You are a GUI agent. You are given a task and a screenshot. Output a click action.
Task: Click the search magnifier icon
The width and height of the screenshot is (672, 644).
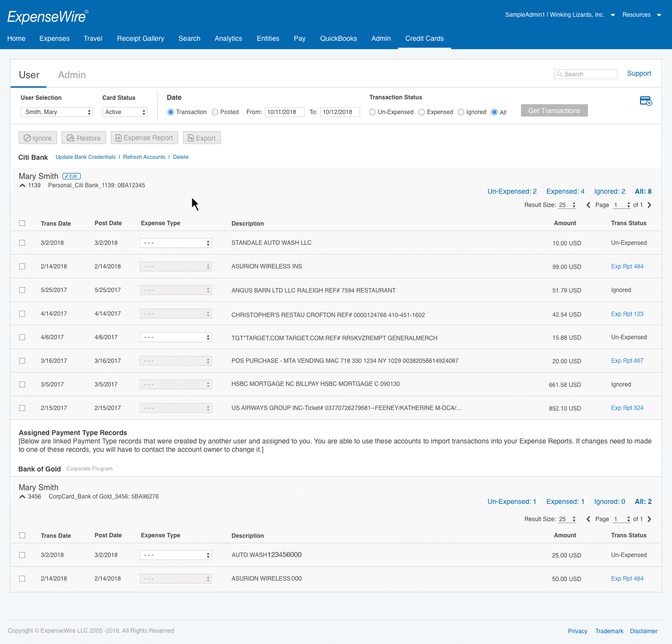point(560,74)
